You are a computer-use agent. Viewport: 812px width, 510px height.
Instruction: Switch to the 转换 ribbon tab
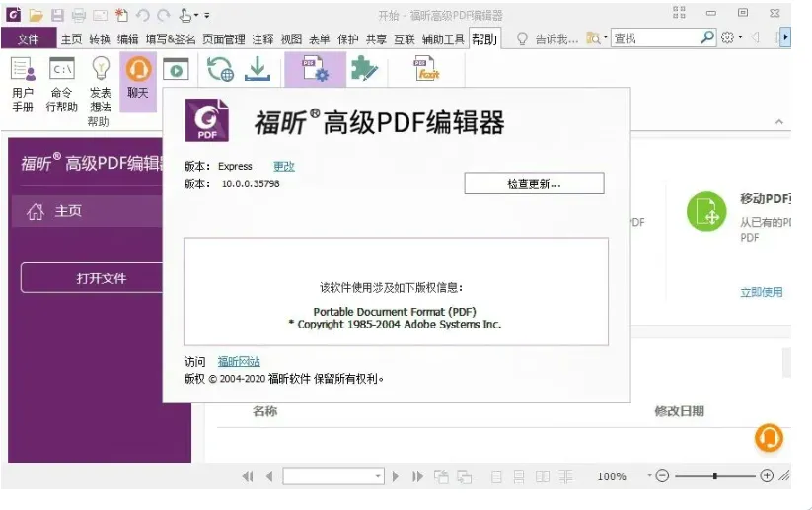[x=100, y=39]
